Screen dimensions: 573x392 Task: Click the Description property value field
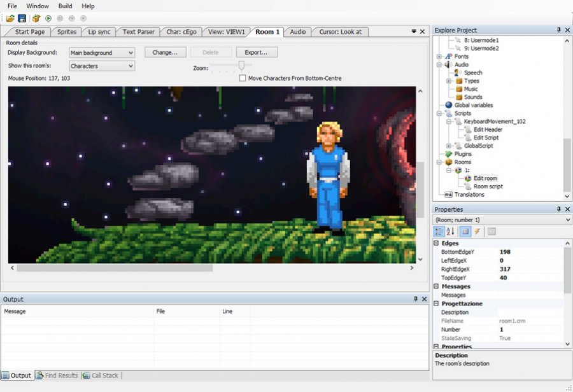coord(530,312)
